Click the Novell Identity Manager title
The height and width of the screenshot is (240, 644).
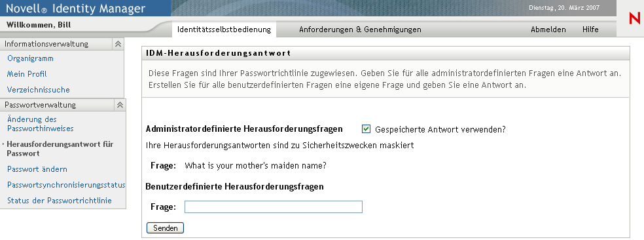(75, 9)
